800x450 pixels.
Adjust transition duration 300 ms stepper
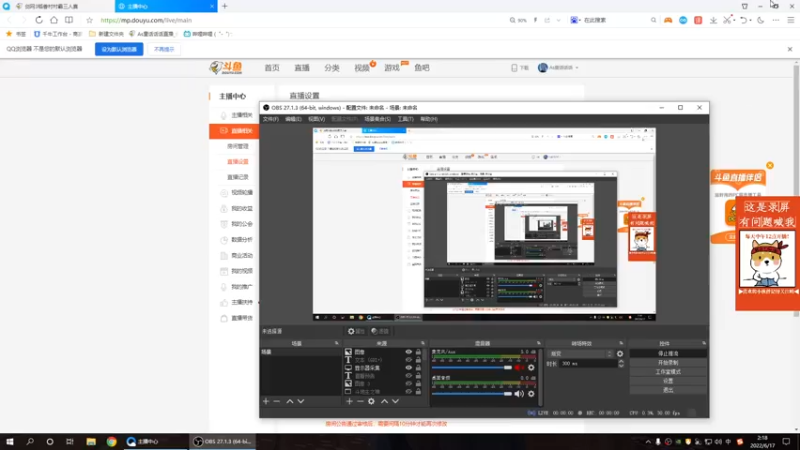coord(621,364)
